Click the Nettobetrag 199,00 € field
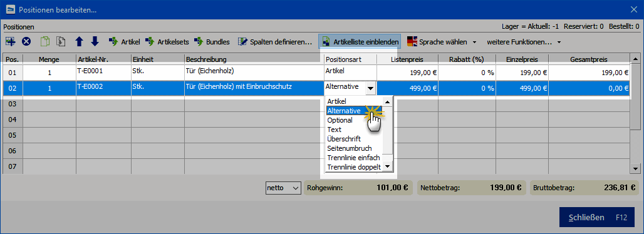 click(x=472, y=188)
